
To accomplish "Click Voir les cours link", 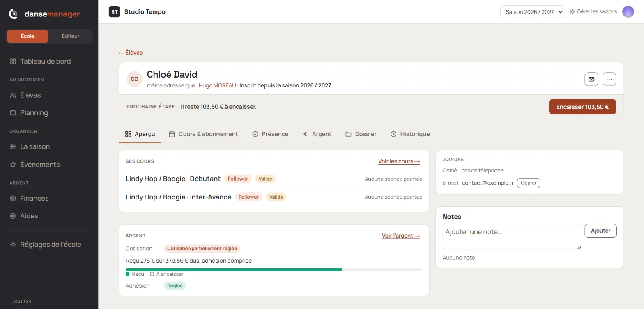I will 399,161.
